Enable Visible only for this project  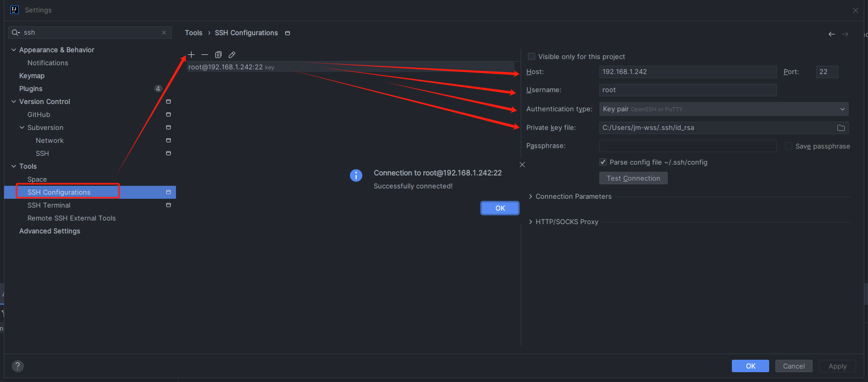pyautogui.click(x=532, y=56)
